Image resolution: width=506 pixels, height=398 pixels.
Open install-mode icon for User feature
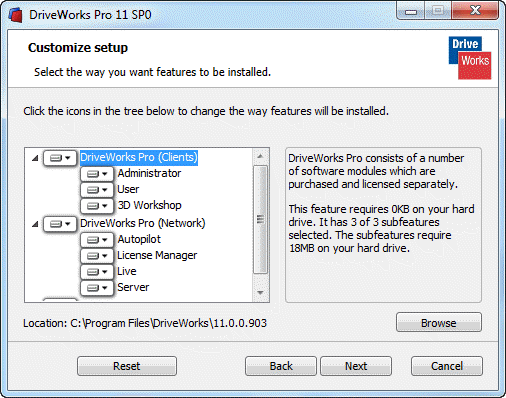pos(97,190)
